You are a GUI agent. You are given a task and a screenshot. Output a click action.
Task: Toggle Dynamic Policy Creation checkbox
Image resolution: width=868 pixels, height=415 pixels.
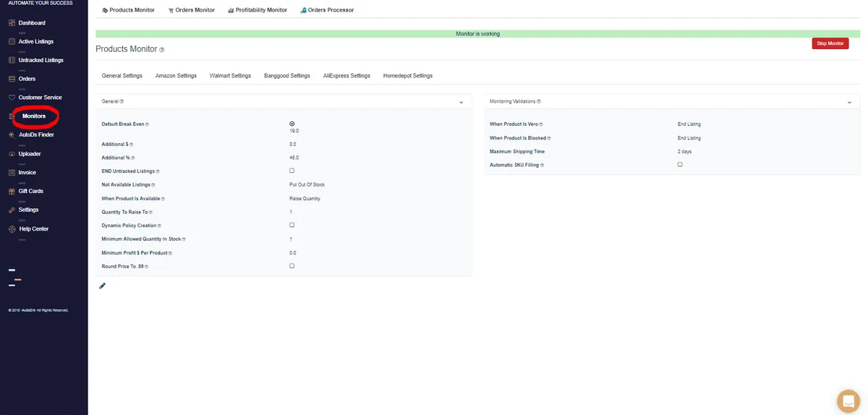click(x=292, y=225)
